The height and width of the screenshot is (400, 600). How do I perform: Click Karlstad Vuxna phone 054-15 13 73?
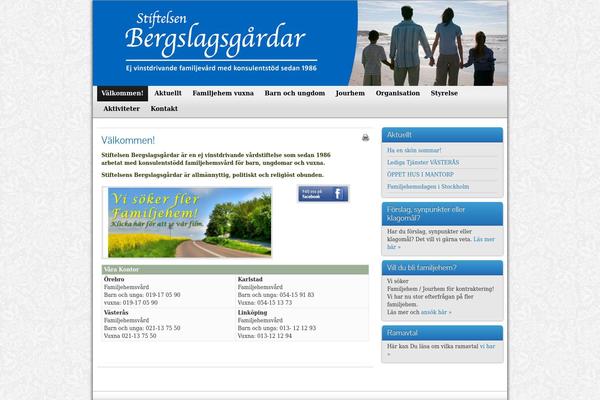point(265,303)
